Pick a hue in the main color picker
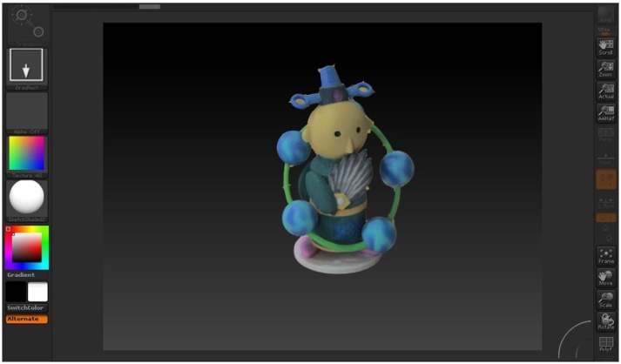Viewport: 621px width, 364px height. [26, 247]
